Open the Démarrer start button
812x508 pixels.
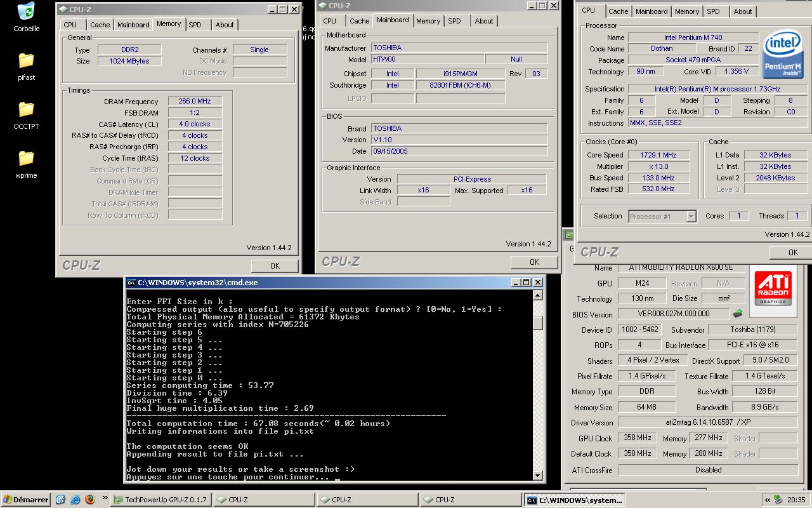tap(26, 500)
